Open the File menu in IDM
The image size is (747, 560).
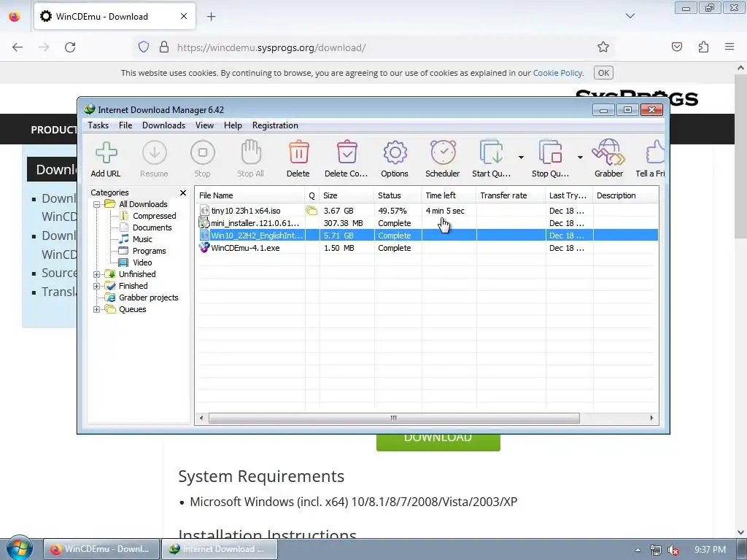click(x=125, y=125)
